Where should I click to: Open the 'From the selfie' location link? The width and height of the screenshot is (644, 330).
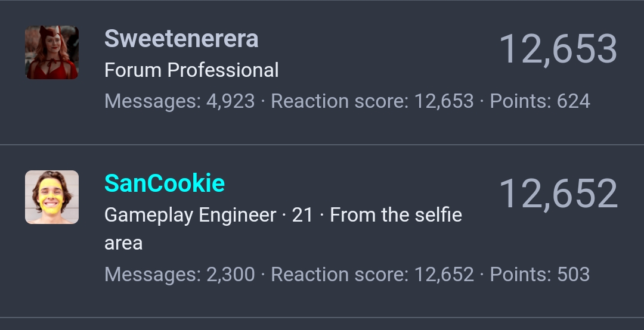pos(396,215)
